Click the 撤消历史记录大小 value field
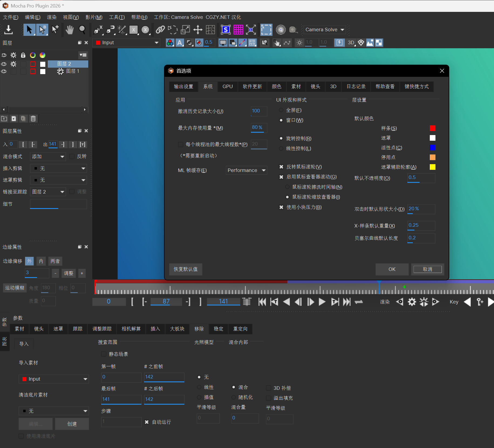Image resolution: width=494 pixels, height=448 pixels. point(259,111)
